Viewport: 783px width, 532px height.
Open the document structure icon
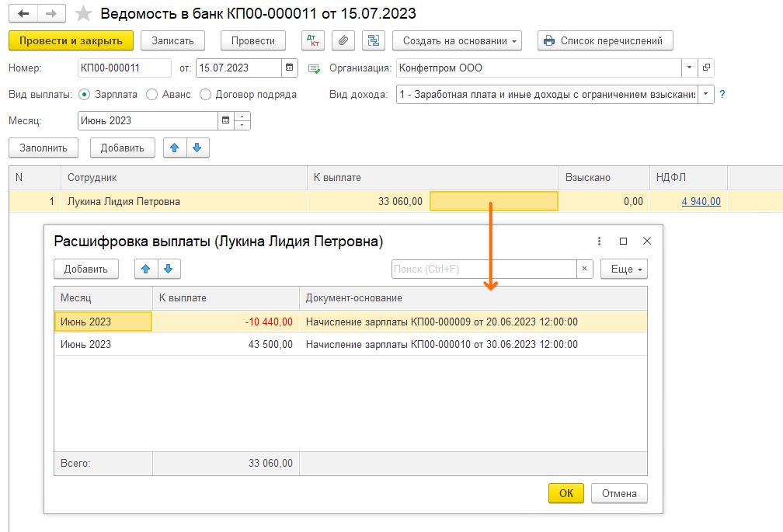374,40
